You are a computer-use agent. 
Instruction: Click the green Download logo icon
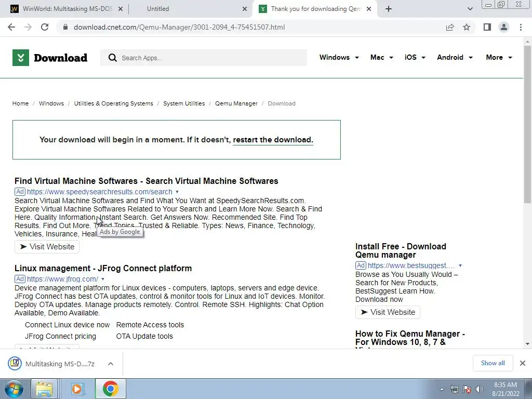[21, 58]
